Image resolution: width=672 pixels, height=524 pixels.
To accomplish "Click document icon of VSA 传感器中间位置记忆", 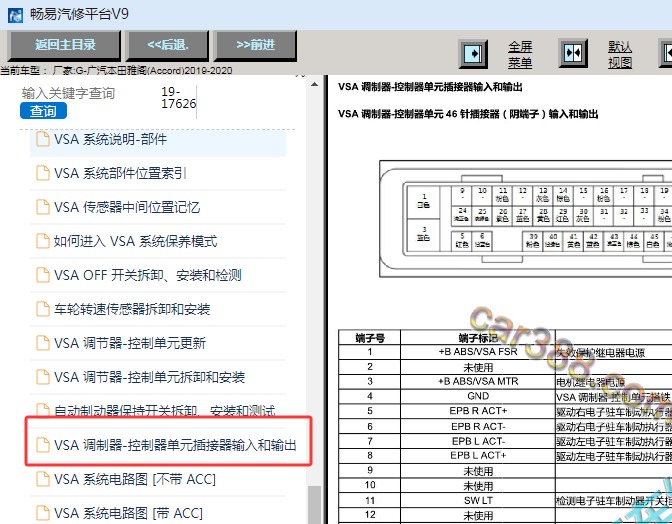I will click(x=42, y=207).
